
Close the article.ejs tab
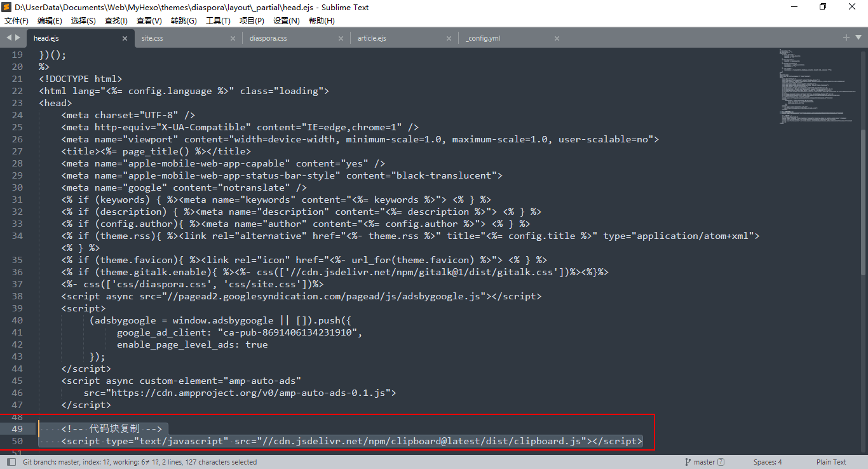tap(449, 38)
